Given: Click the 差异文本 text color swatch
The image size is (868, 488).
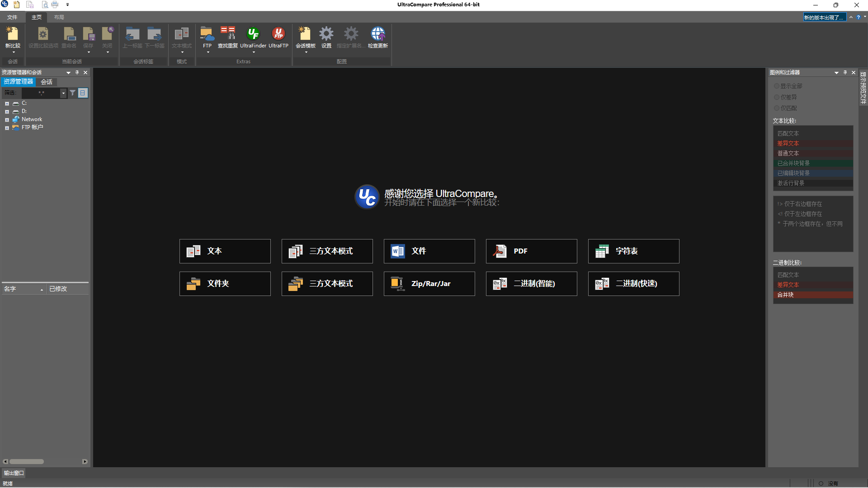Looking at the screenshot, I should click(x=813, y=143).
